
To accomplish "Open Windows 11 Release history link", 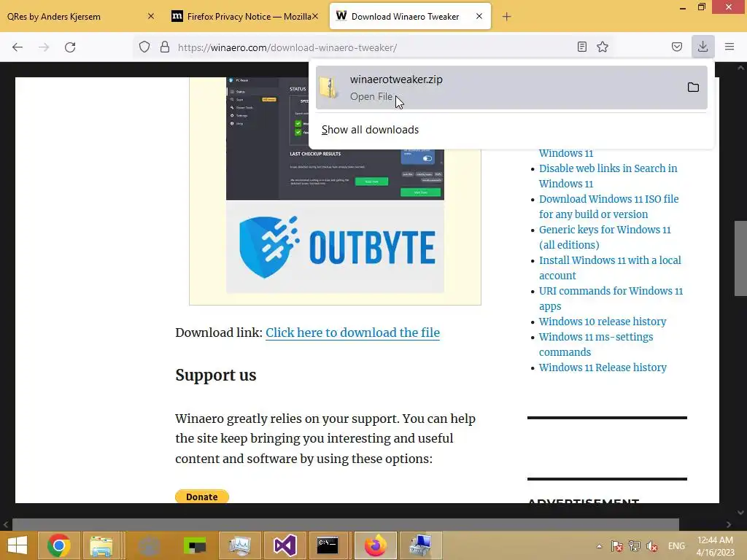I will click(x=603, y=367).
